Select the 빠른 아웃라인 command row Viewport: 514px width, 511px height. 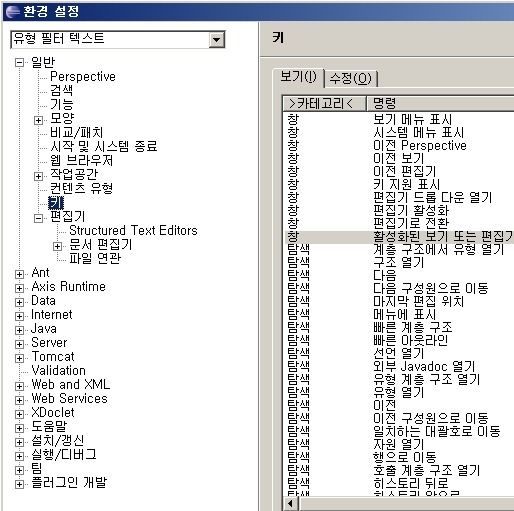coord(399,340)
